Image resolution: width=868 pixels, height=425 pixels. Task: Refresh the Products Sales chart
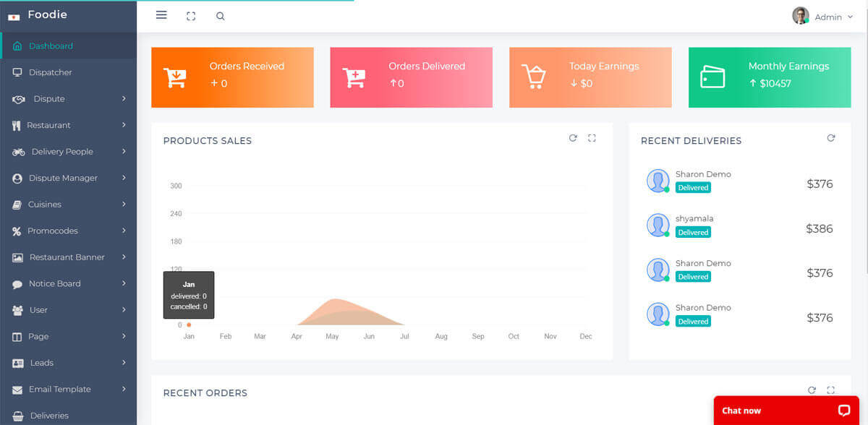pos(573,137)
